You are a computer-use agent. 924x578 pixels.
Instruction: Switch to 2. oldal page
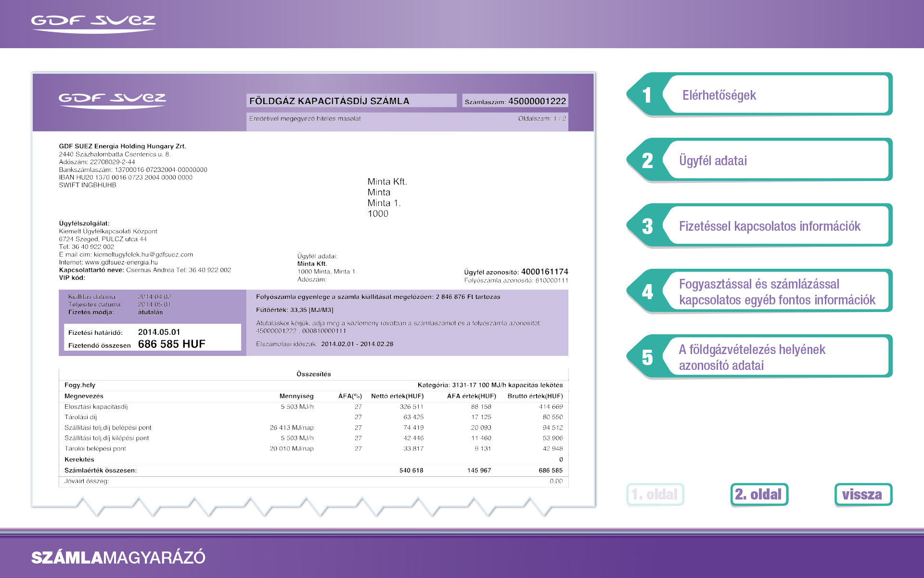pos(759,495)
